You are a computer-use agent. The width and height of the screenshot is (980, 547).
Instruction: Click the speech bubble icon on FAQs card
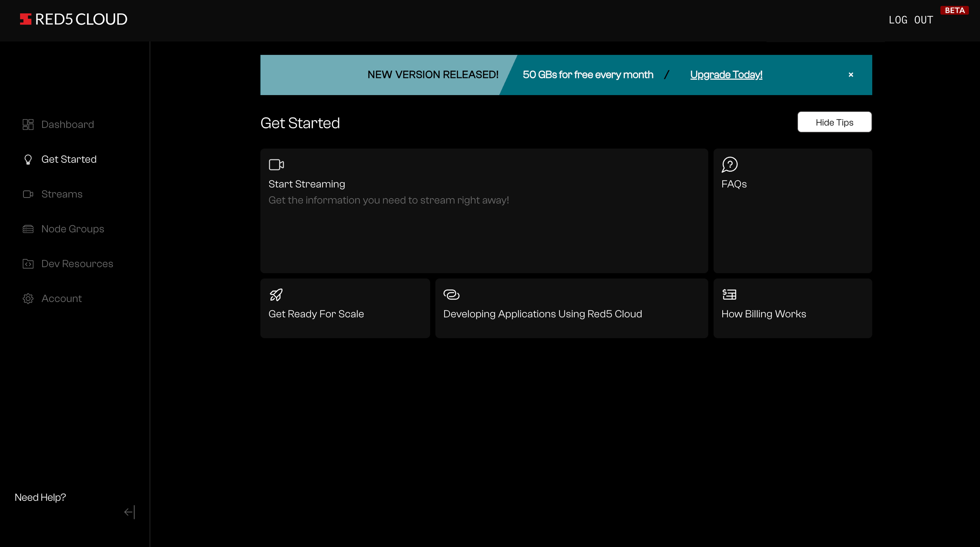[x=729, y=165]
